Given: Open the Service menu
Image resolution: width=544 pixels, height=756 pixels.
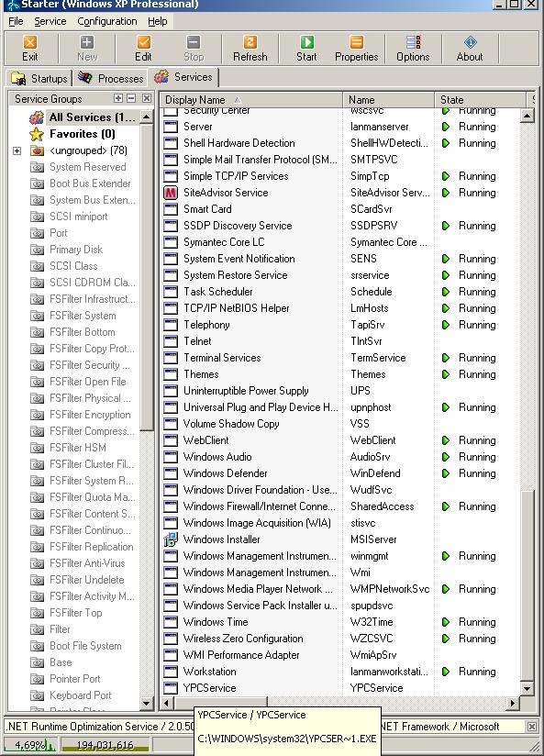Looking at the screenshot, I should [x=50, y=21].
